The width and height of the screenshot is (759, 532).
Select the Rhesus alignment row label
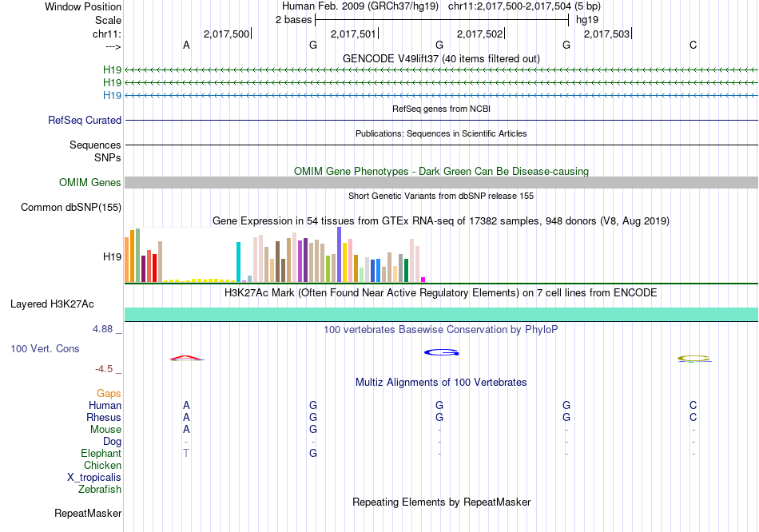click(104, 417)
